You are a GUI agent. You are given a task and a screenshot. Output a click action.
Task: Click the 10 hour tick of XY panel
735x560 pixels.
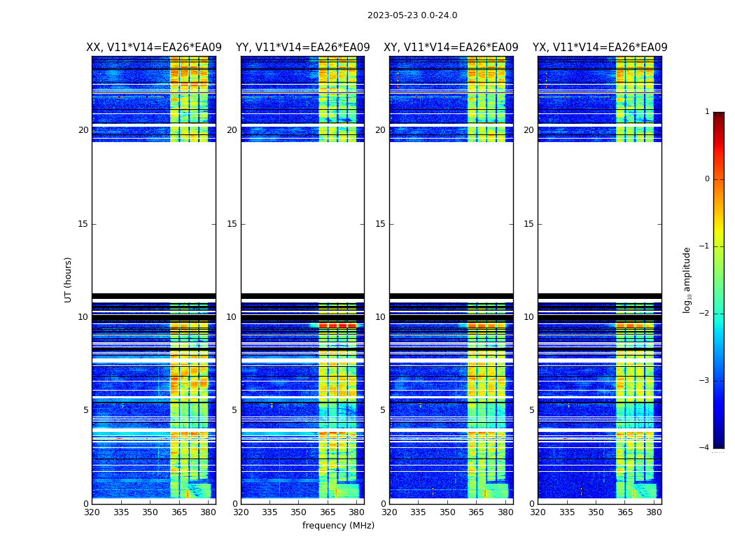click(x=380, y=317)
